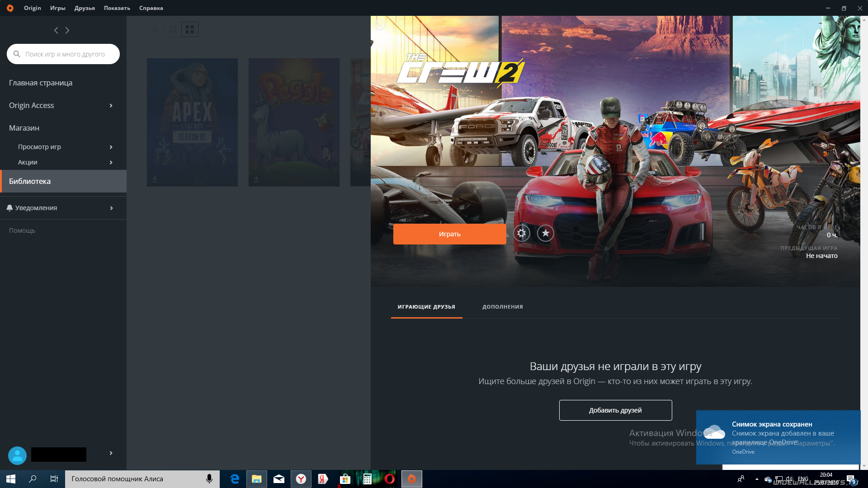This screenshot has height=488, width=868.
Task: Open Магазин in sidebar
Action: click(x=24, y=128)
